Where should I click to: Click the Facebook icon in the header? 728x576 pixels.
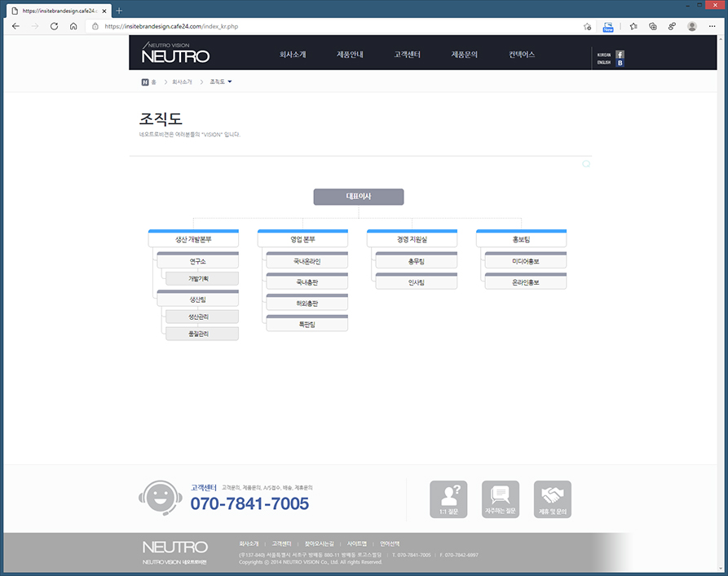tap(620, 55)
